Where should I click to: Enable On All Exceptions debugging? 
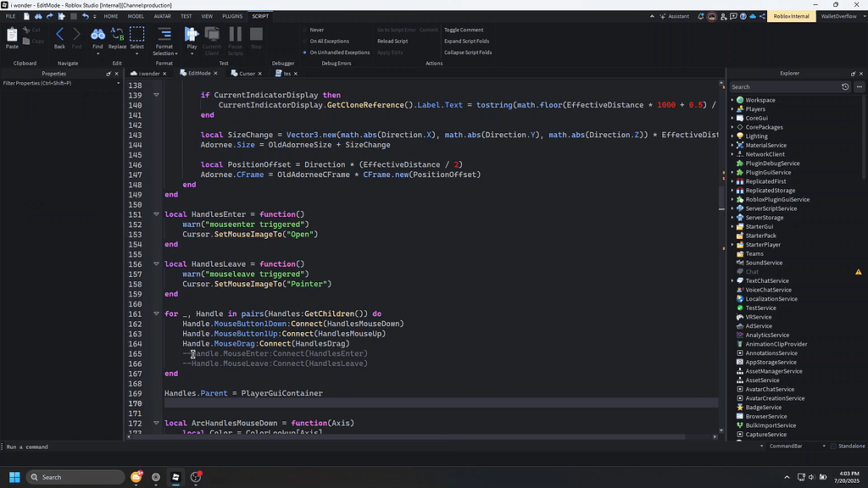click(328, 41)
